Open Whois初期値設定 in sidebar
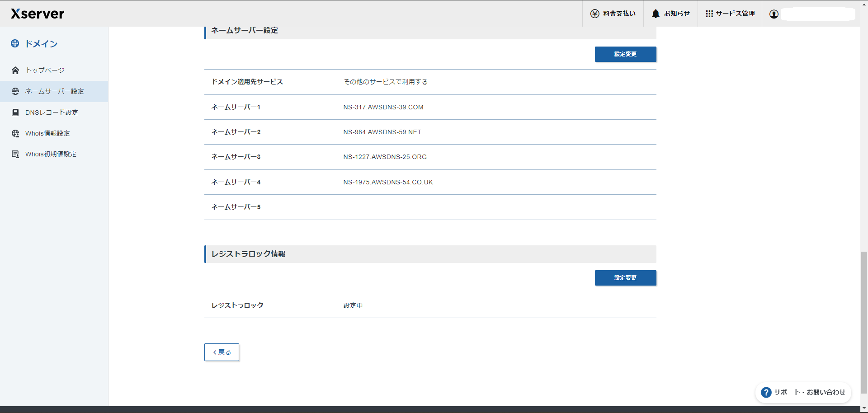 coord(54,154)
